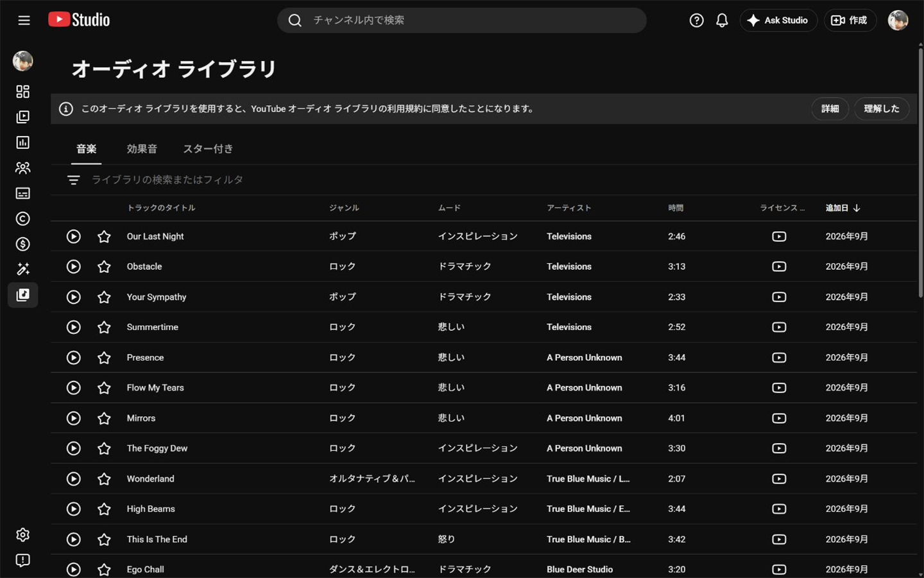Click the トラックのタイトル column header

tap(161, 208)
